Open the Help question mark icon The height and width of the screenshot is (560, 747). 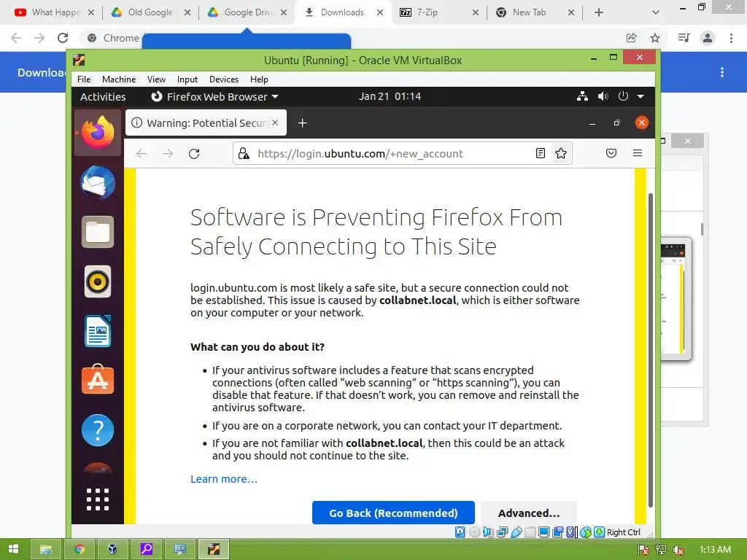[x=98, y=430]
